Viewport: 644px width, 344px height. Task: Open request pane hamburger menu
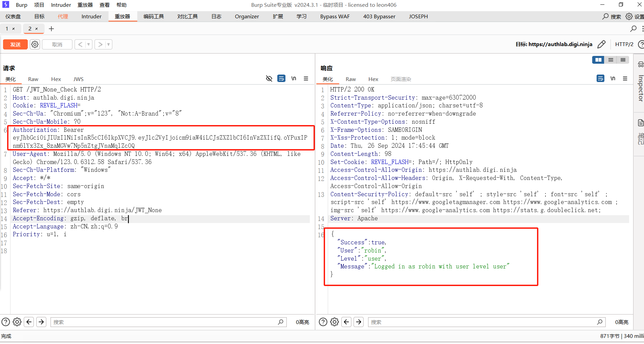point(306,79)
